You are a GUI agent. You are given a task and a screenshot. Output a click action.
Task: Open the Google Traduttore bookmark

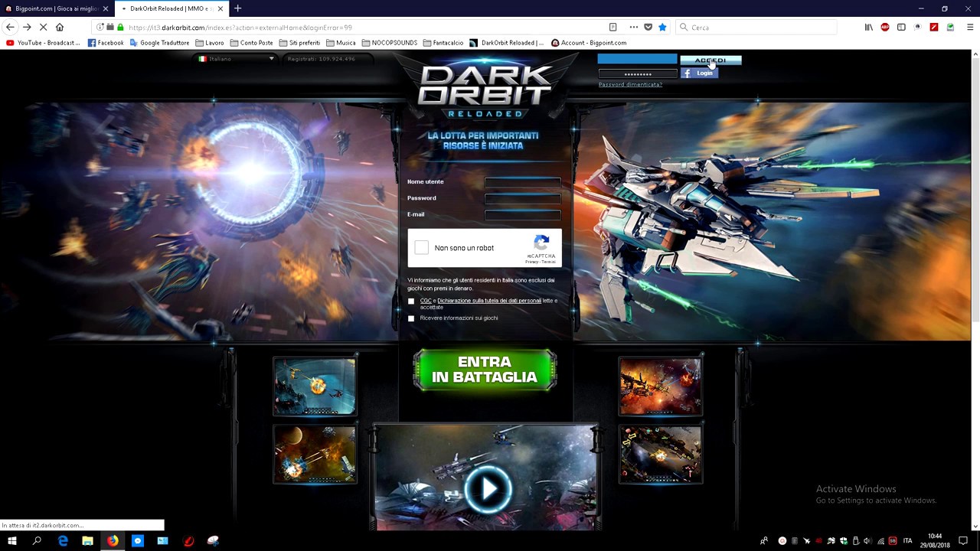pos(159,43)
